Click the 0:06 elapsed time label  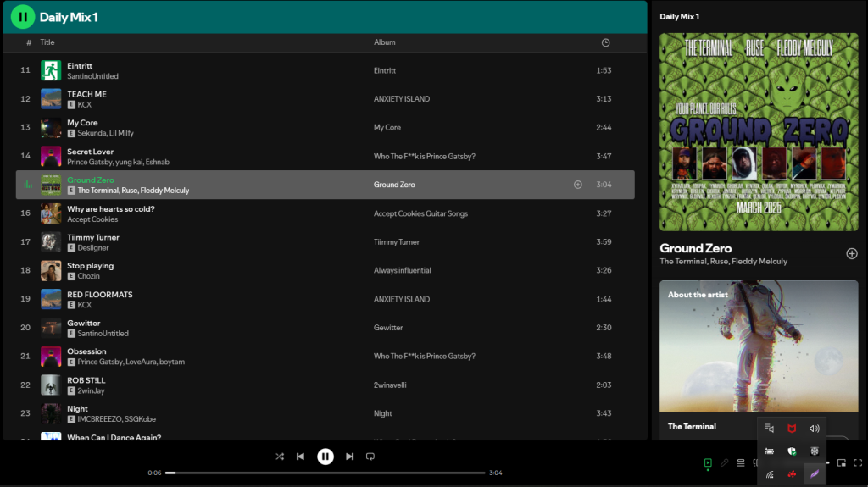tap(154, 473)
